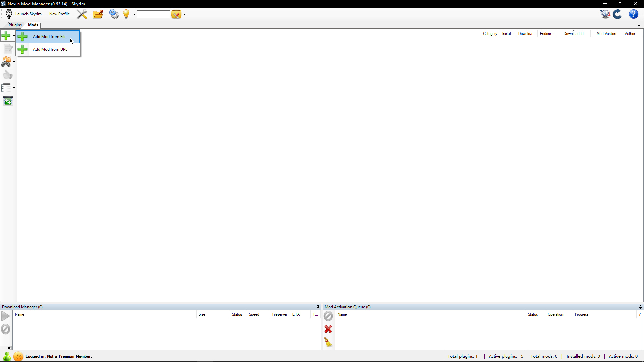
Task: Click the wrench and screwdriver tools icon
Action: (82, 14)
